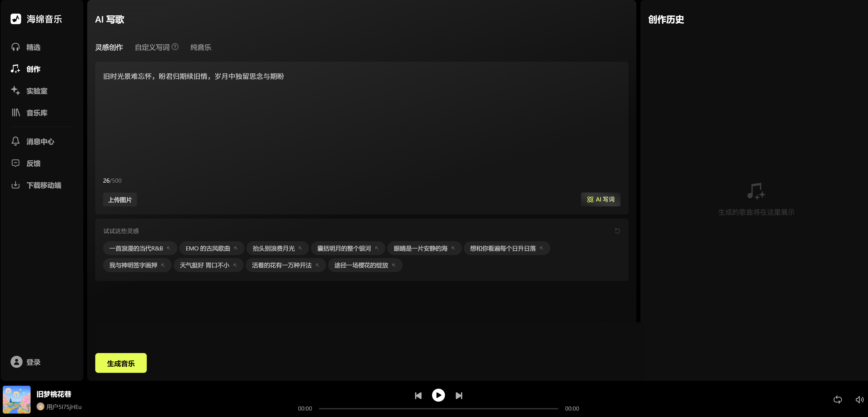Open the 创作 music note section
This screenshot has height=417, width=868.
26,69
